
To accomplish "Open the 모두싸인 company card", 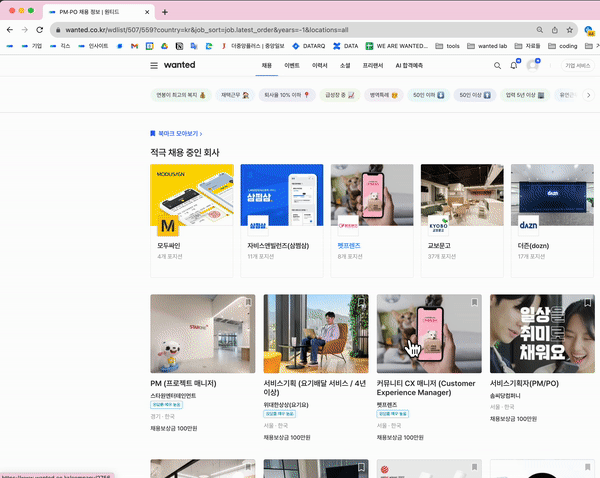I will coord(192,220).
